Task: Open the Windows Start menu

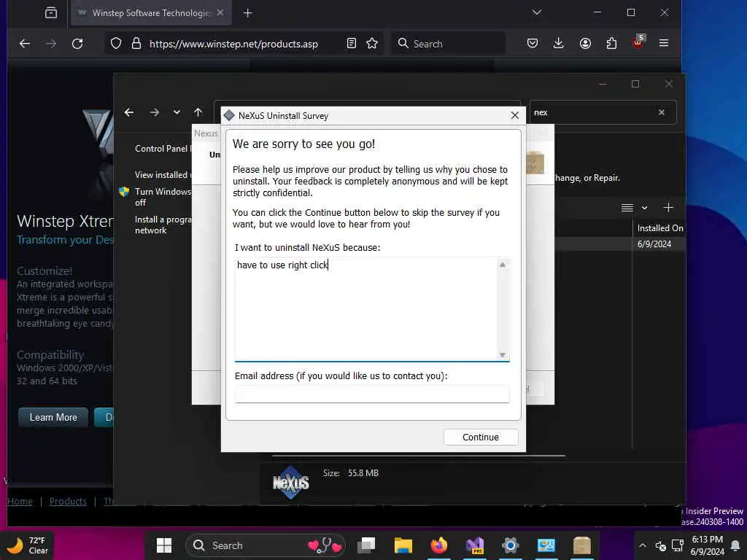Action: (x=164, y=545)
